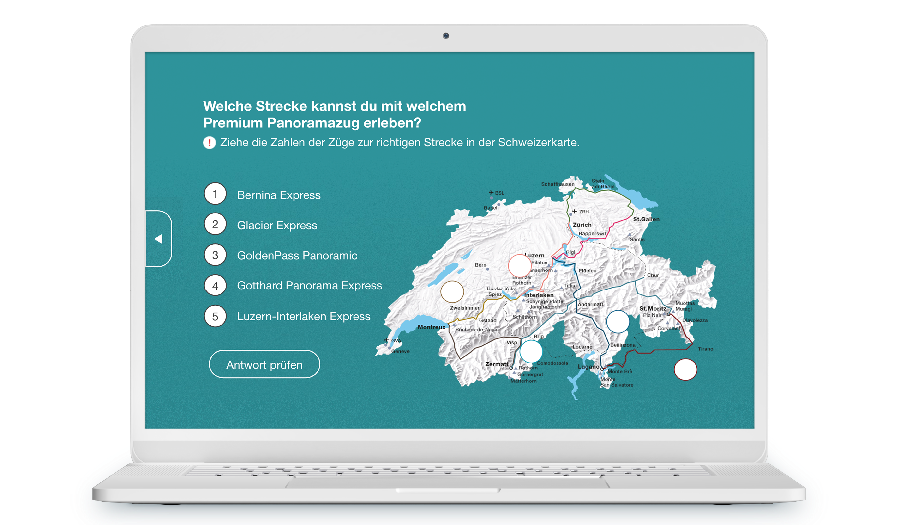
Task: Select number 2 circle for Glacier Express
Action: [x=215, y=224]
